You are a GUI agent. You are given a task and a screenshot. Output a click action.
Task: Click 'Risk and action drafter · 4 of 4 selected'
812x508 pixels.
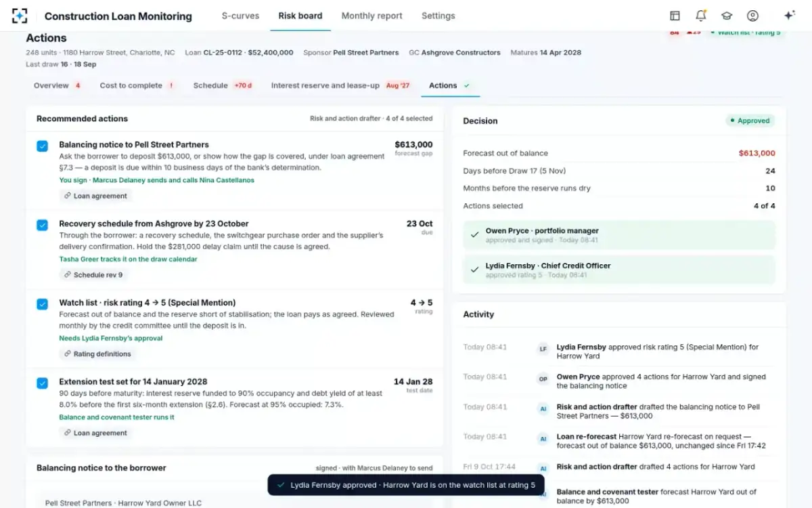371,119
